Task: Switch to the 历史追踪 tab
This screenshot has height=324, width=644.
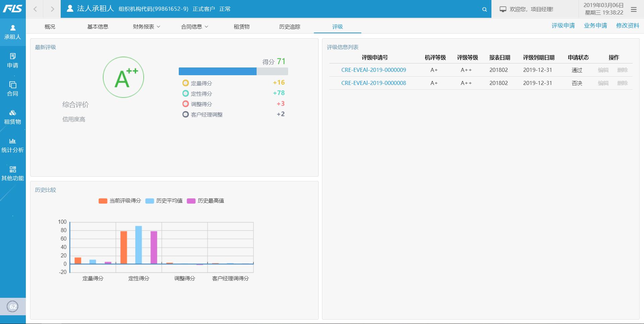Action: (289, 27)
